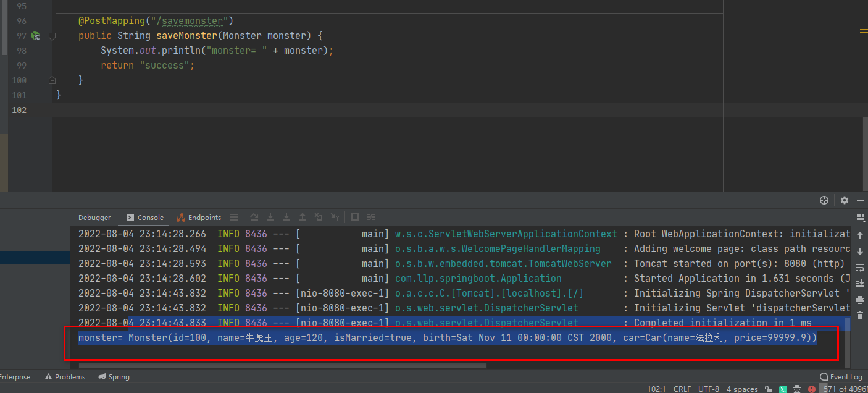Change the CRLF line separator

(x=682, y=389)
